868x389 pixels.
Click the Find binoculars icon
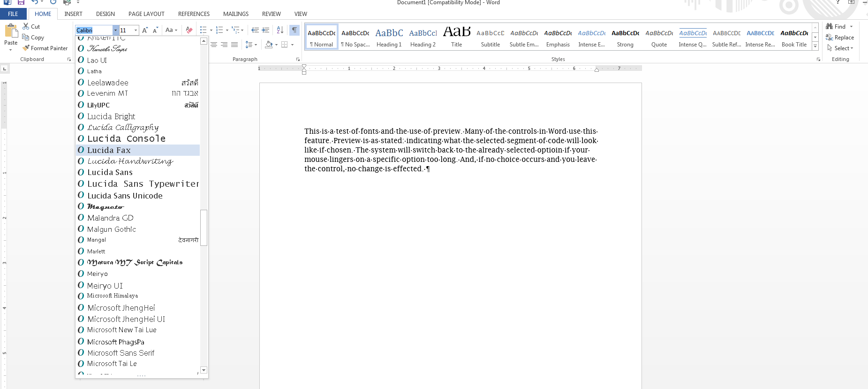830,26
